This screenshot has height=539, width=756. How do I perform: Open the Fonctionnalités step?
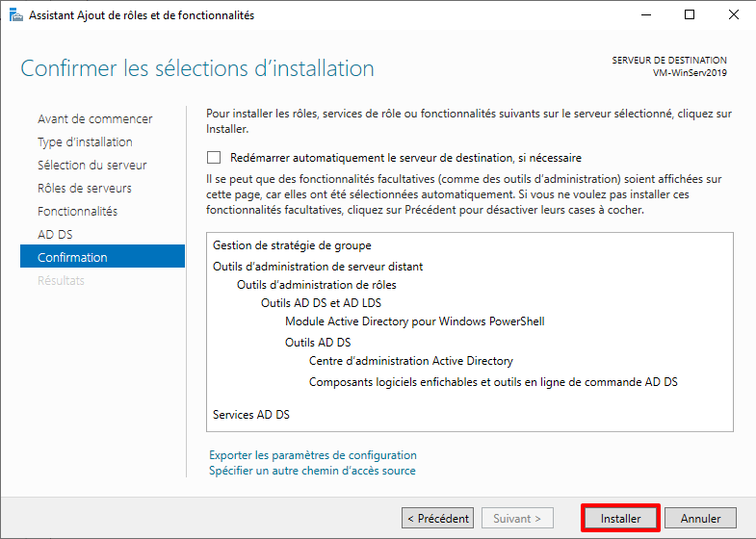pos(77,212)
